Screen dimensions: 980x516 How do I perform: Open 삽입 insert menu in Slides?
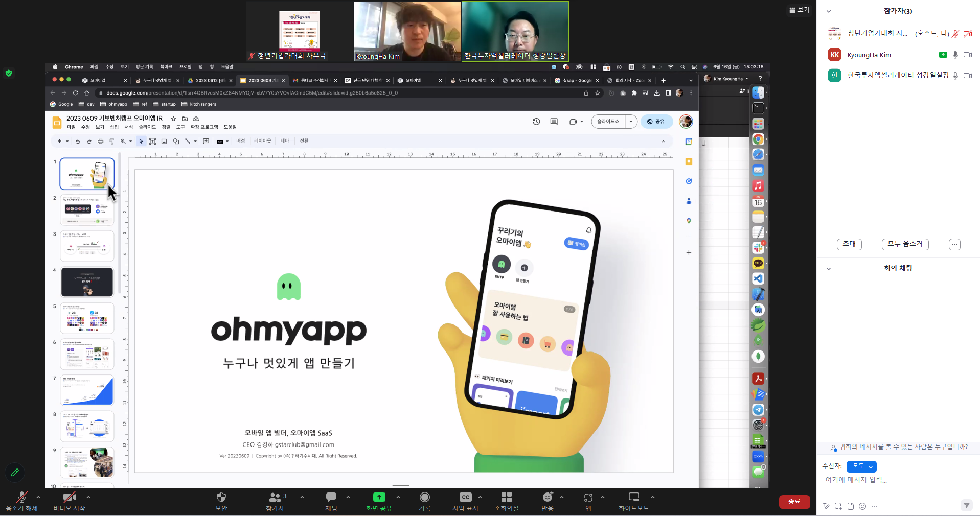pyautogui.click(x=114, y=127)
